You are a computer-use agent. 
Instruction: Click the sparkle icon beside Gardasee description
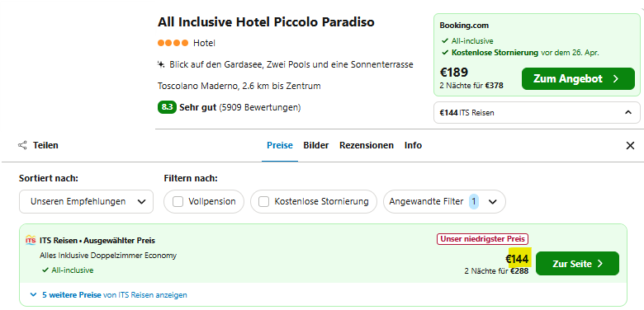[161, 64]
